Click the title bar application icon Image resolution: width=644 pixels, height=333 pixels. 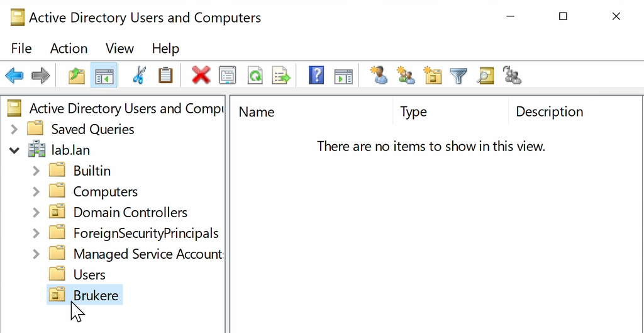tap(17, 18)
